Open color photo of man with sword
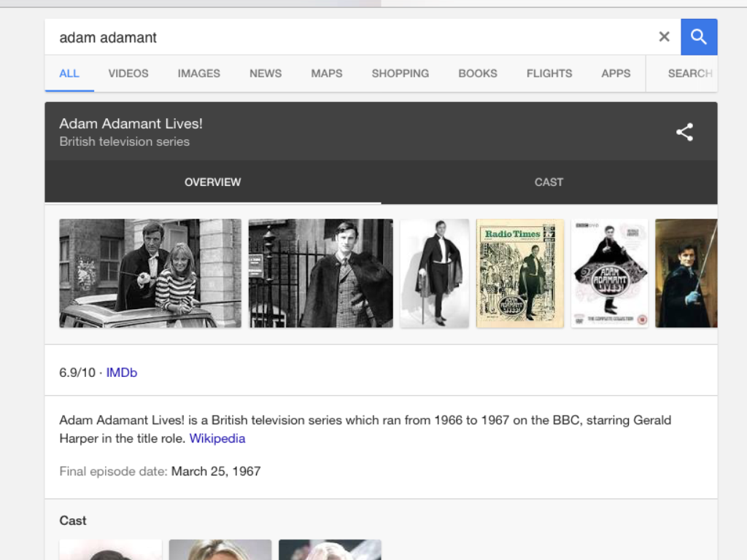 [x=686, y=273]
